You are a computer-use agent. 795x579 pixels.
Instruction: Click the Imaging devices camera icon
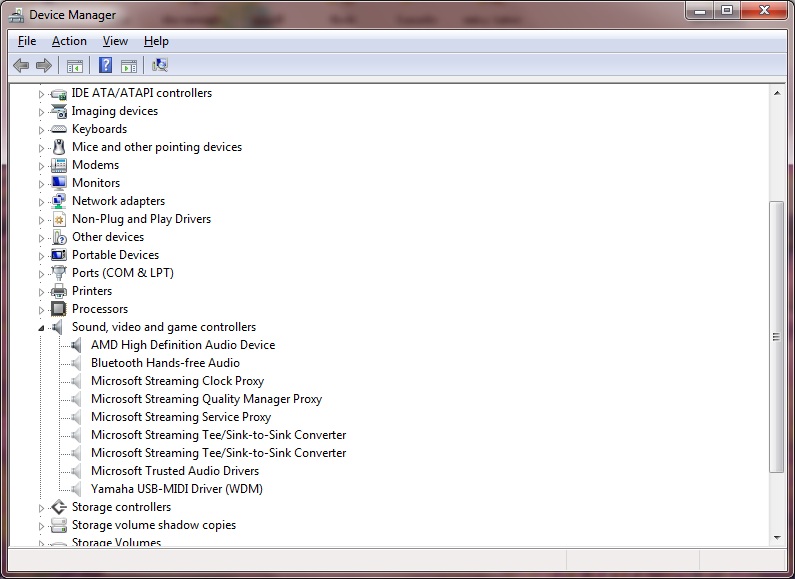[x=59, y=112]
